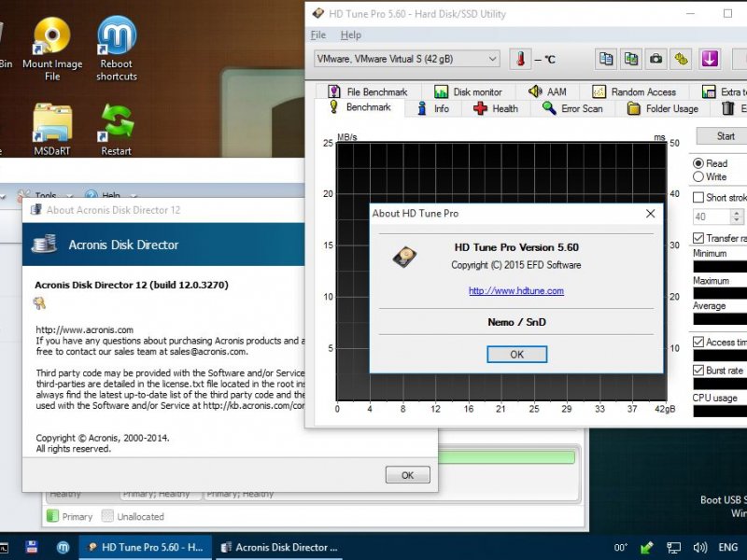The height and width of the screenshot is (560, 747).
Task: Click the second copy toolbar icon with green pages
Action: pyautogui.click(x=631, y=59)
